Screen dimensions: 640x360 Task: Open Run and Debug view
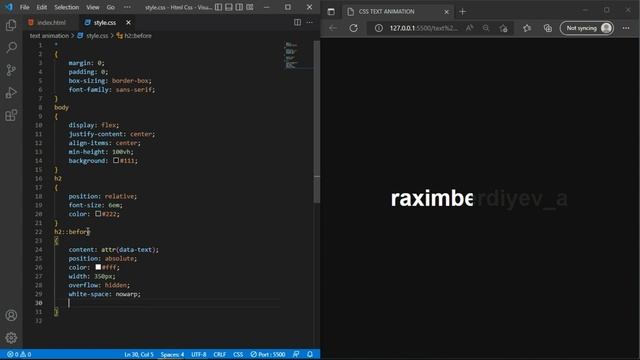[x=11, y=93]
